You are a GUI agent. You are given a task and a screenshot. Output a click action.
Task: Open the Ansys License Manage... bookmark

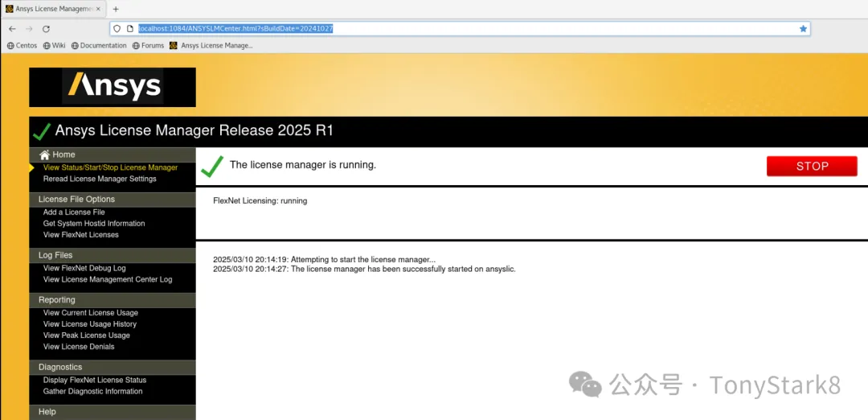211,45
